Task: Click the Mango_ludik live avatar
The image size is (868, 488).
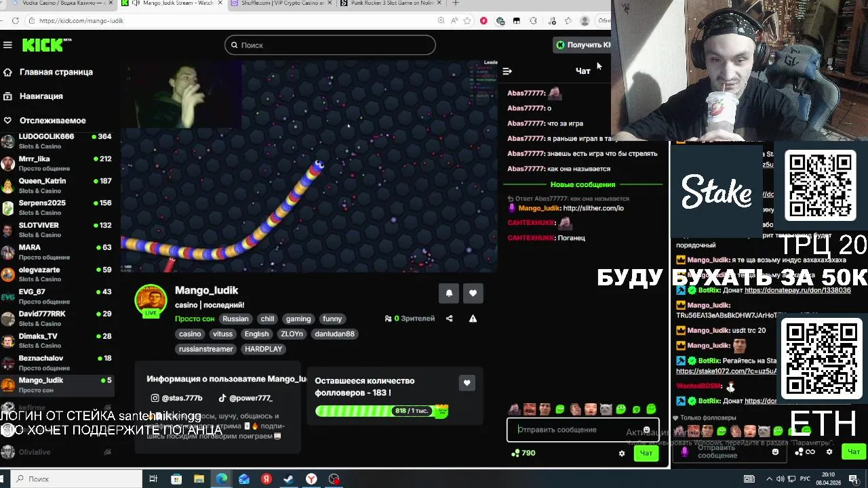Action: click(151, 300)
